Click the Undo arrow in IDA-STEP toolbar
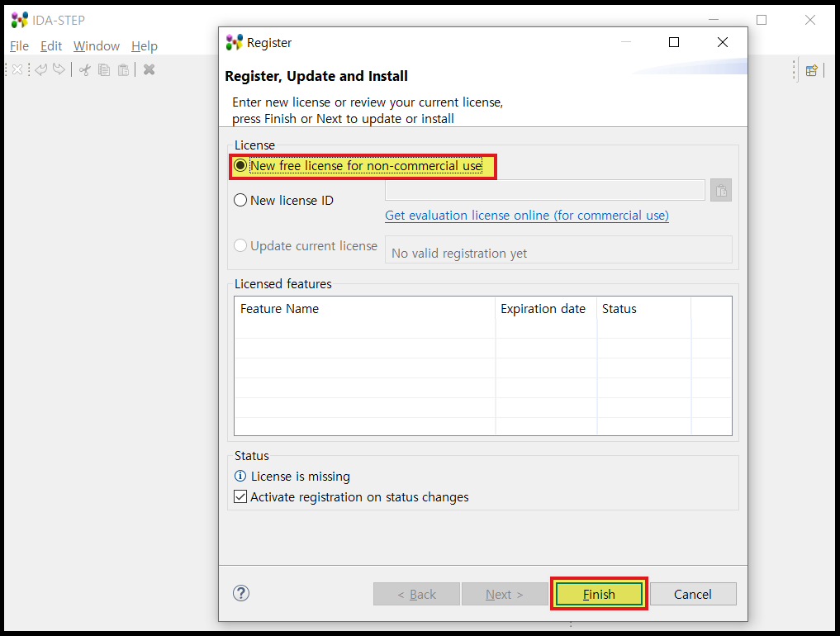 [41, 69]
